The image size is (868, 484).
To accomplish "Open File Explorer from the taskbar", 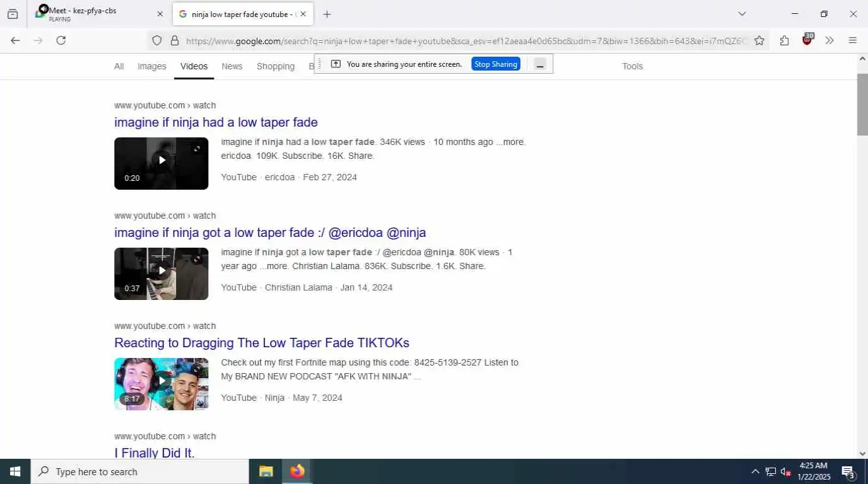I will click(x=266, y=471).
